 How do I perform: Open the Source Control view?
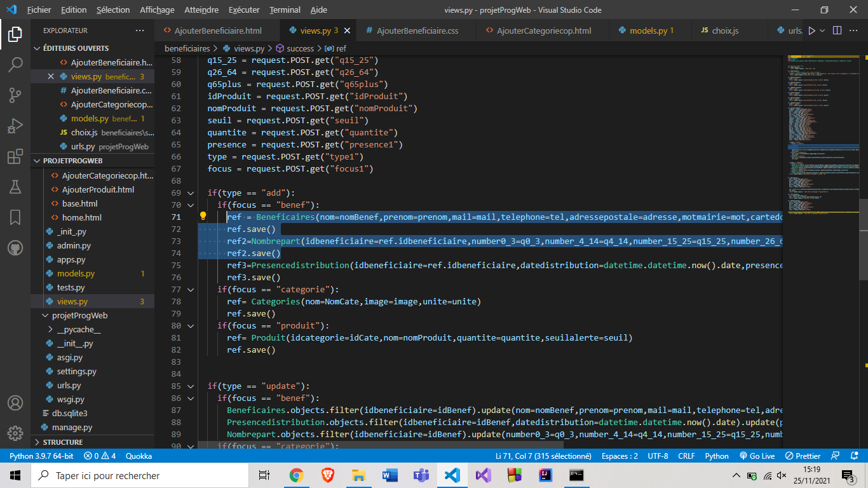[x=15, y=95]
